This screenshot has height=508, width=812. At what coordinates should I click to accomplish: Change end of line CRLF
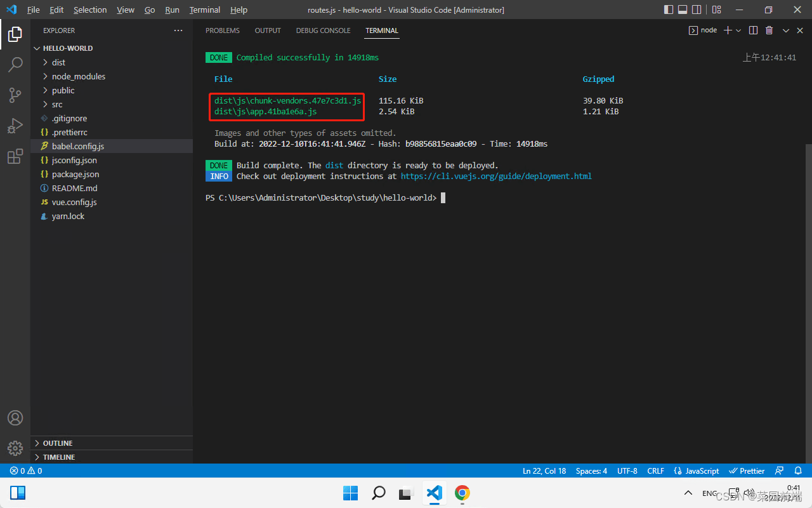tap(655, 471)
